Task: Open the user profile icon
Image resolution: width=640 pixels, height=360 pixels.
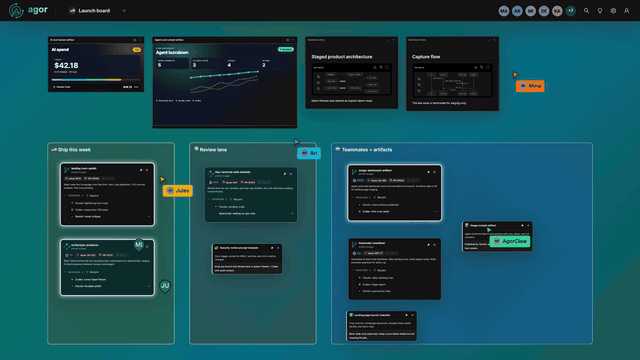Action: click(627, 11)
